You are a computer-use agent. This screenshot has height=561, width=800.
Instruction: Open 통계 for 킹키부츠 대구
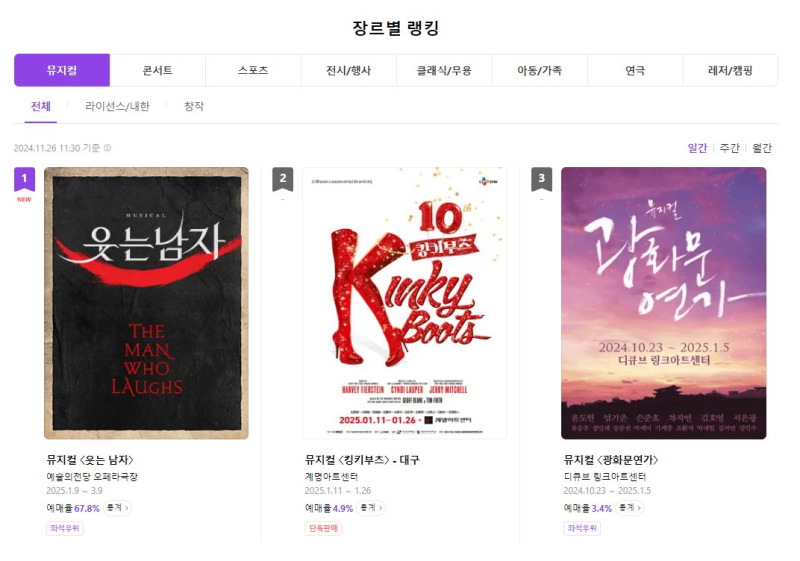(371, 508)
